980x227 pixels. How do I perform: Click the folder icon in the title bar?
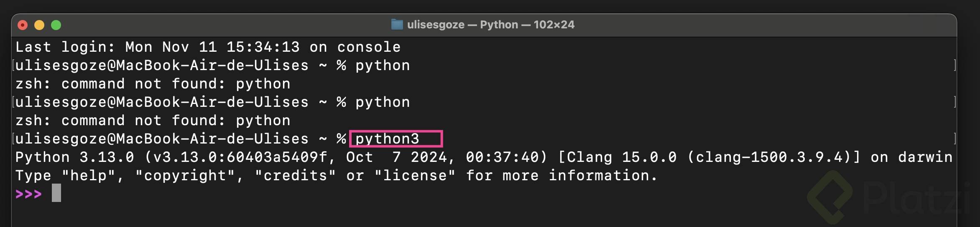pos(397,25)
